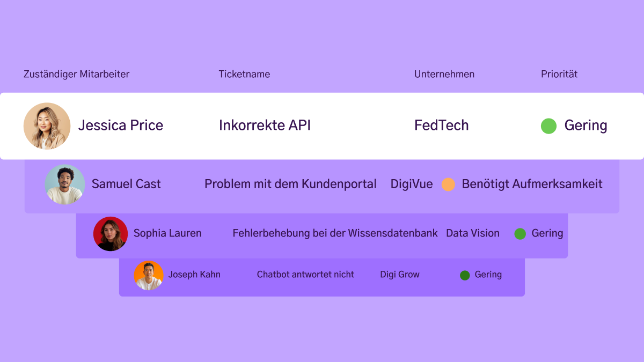Click the Data Vision company entry
The width and height of the screenshot is (644, 362).
pyautogui.click(x=473, y=233)
